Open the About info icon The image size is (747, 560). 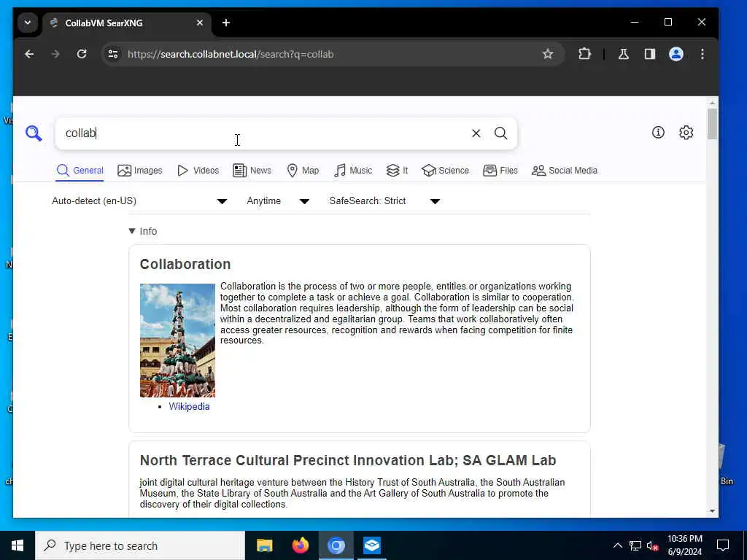(x=658, y=133)
